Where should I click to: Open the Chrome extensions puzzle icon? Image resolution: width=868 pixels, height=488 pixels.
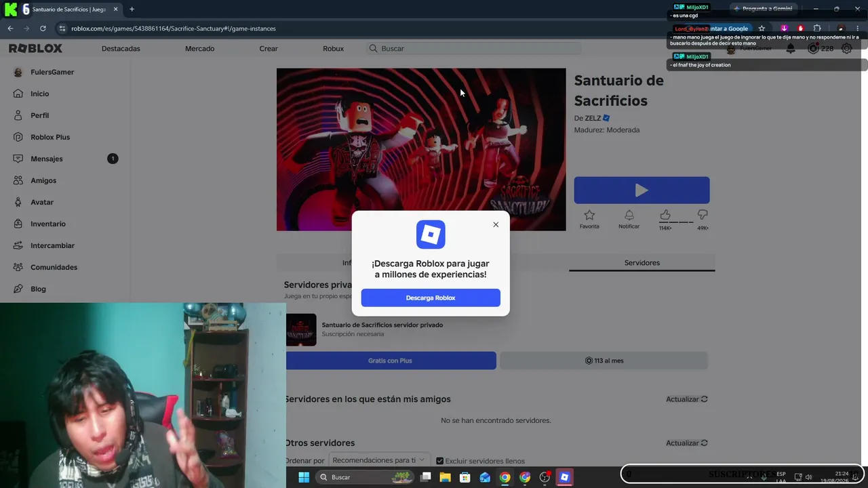click(817, 28)
